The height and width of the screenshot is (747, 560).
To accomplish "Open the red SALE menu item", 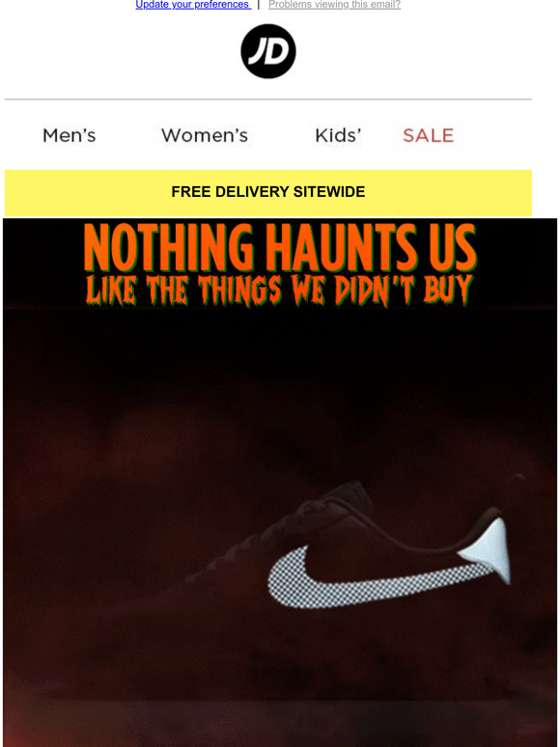I will [428, 136].
